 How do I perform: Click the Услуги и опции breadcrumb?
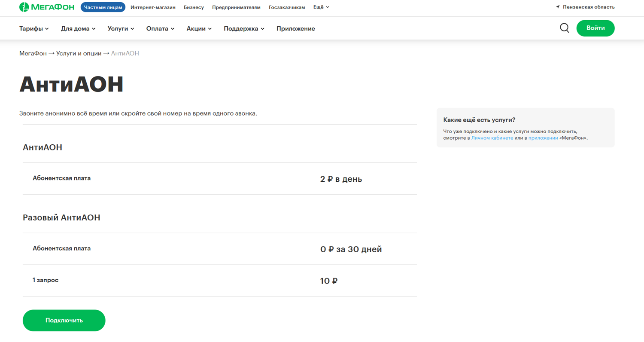[79, 53]
